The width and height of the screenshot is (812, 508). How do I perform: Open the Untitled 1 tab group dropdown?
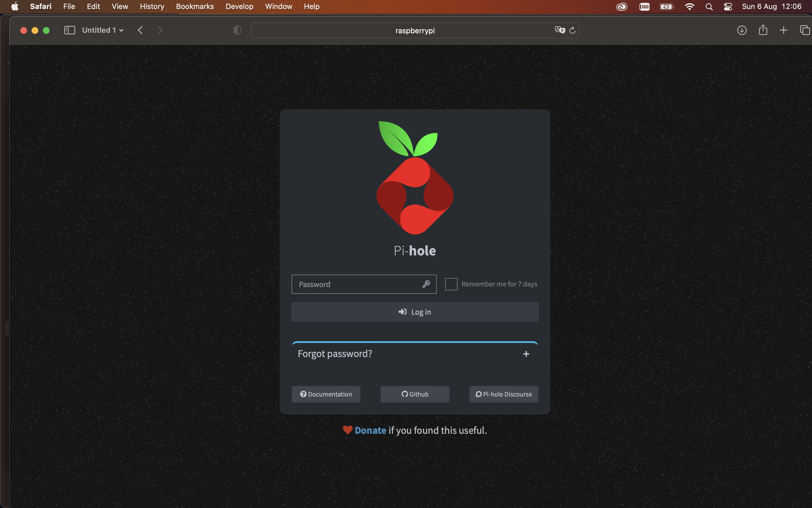click(103, 30)
